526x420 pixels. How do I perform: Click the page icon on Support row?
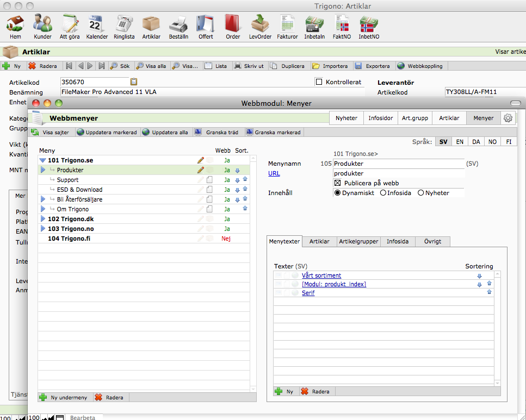point(209,180)
